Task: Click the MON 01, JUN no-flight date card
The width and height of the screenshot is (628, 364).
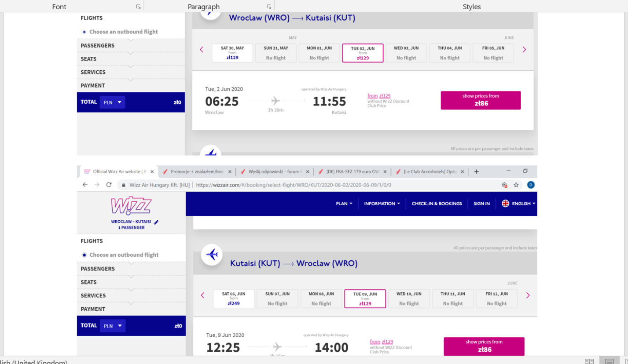Action: 319,53
